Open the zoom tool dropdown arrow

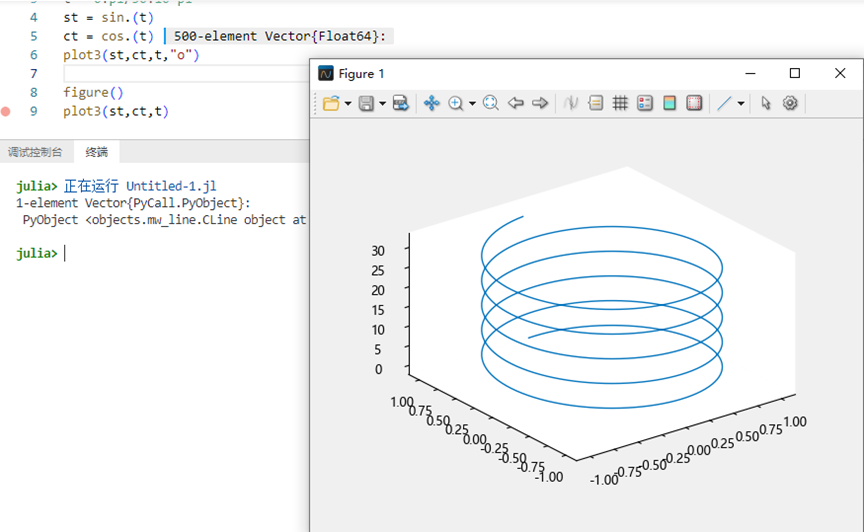[472, 104]
